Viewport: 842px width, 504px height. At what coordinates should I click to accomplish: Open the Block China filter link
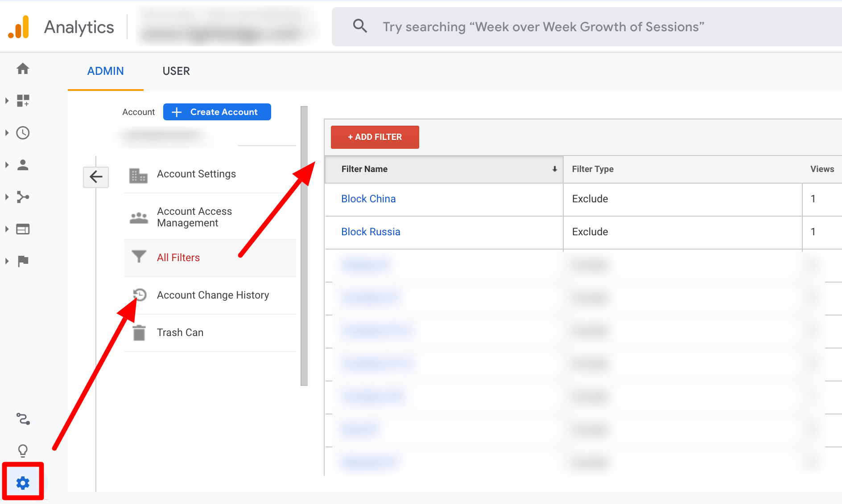(368, 198)
